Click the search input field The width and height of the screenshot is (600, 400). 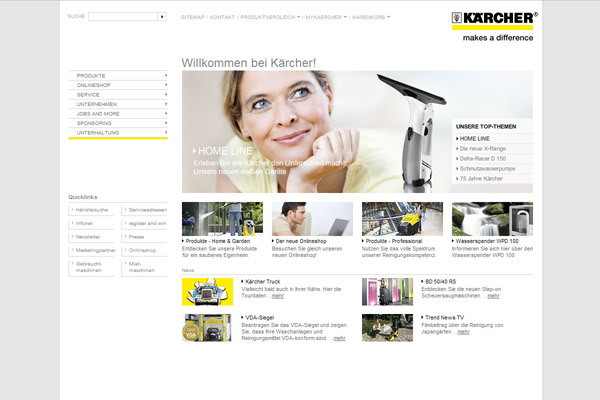[x=123, y=16]
